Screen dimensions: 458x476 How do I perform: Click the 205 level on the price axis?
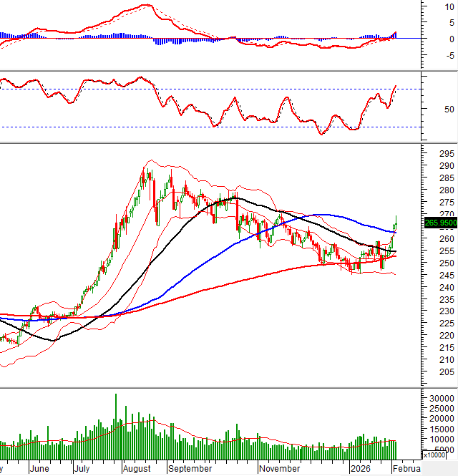point(447,372)
